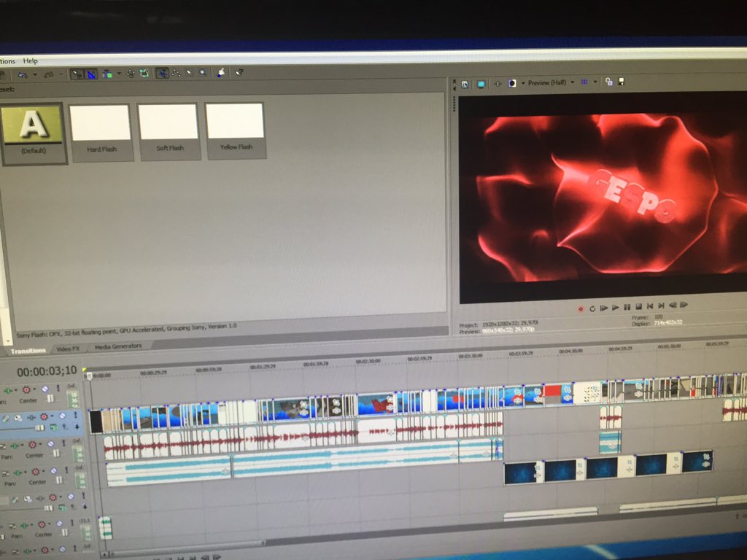
Task: Select the Normal Edit tool
Action: (163, 74)
